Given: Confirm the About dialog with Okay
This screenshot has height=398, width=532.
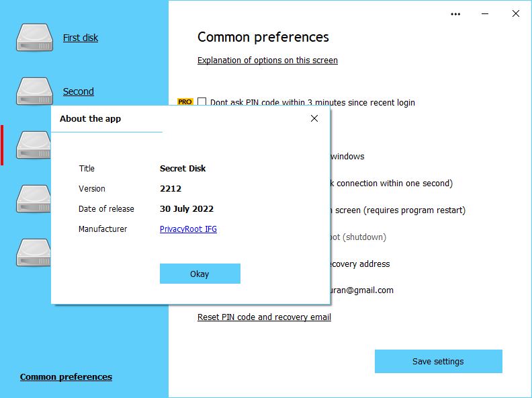Looking at the screenshot, I should (200, 274).
